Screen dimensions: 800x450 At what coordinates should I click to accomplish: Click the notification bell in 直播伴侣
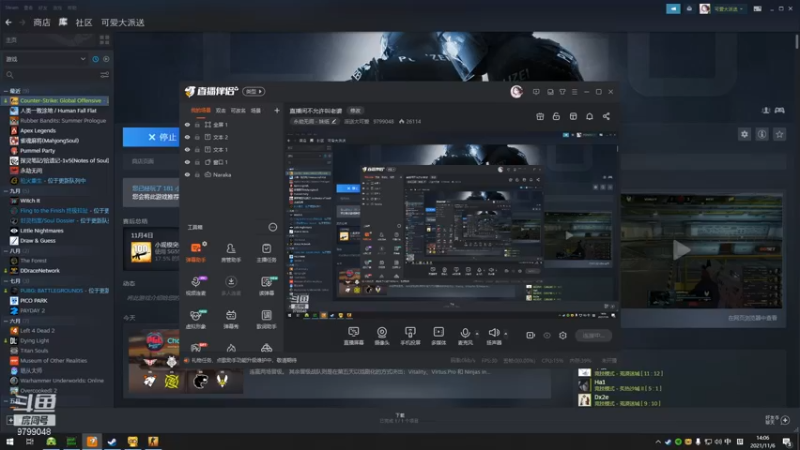coord(589,116)
